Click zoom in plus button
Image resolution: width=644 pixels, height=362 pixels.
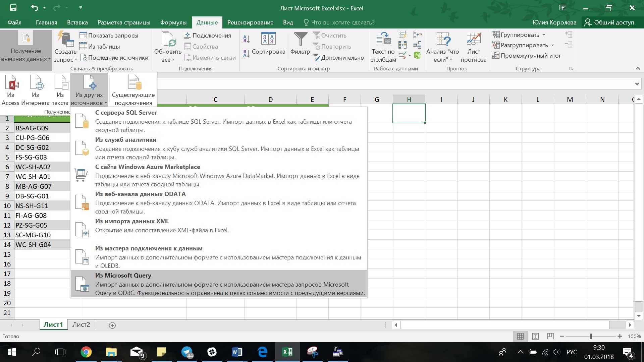620,336
